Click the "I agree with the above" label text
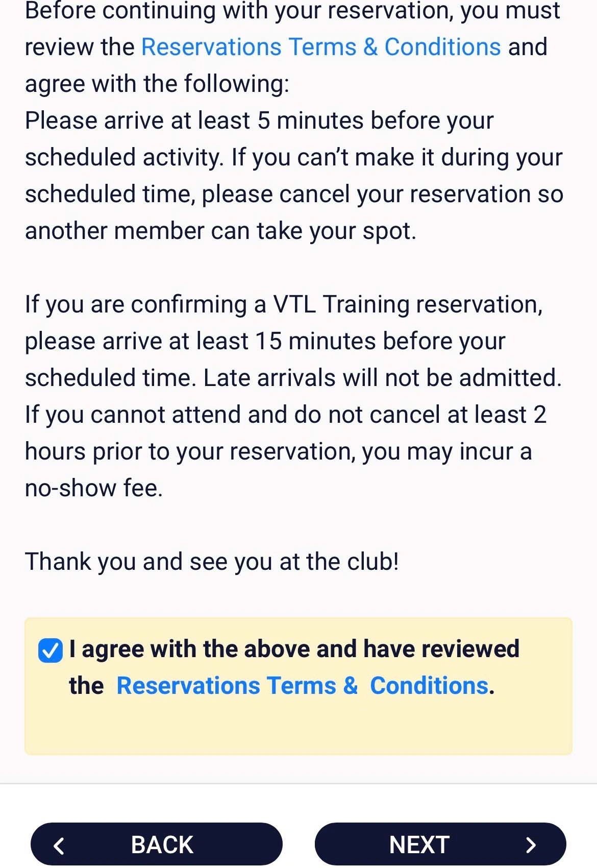The width and height of the screenshot is (597, 868). (294, 649)
